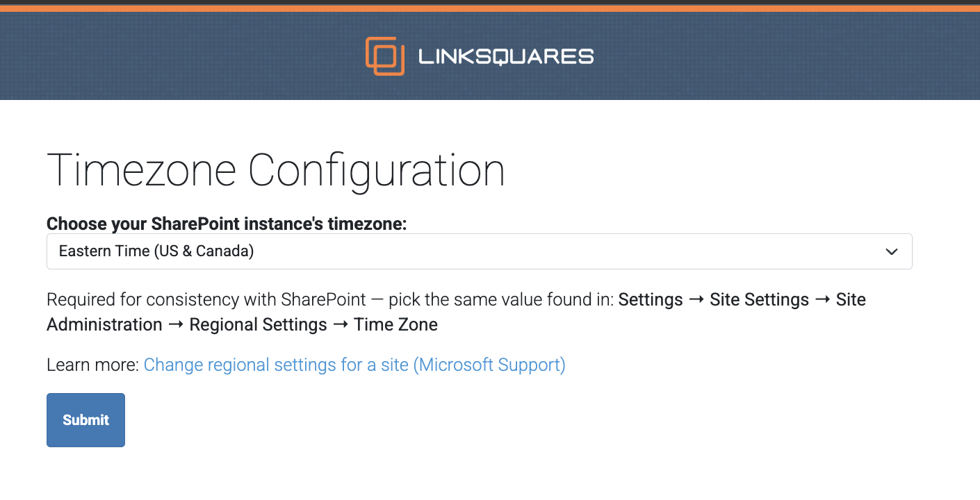Screen dimensions: 980x500
Task: Click the Choose your SharePoint instance's timezone label
Action: 227,224
